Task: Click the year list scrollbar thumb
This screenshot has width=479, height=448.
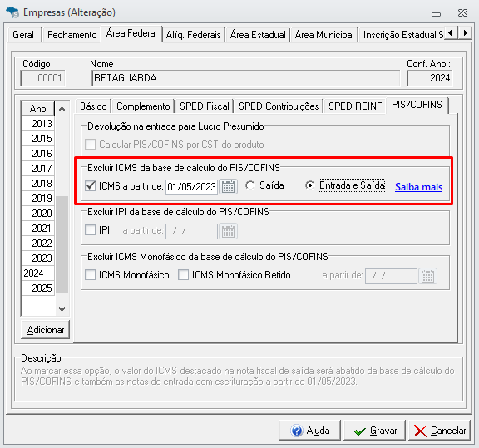Action: point(62,244)
